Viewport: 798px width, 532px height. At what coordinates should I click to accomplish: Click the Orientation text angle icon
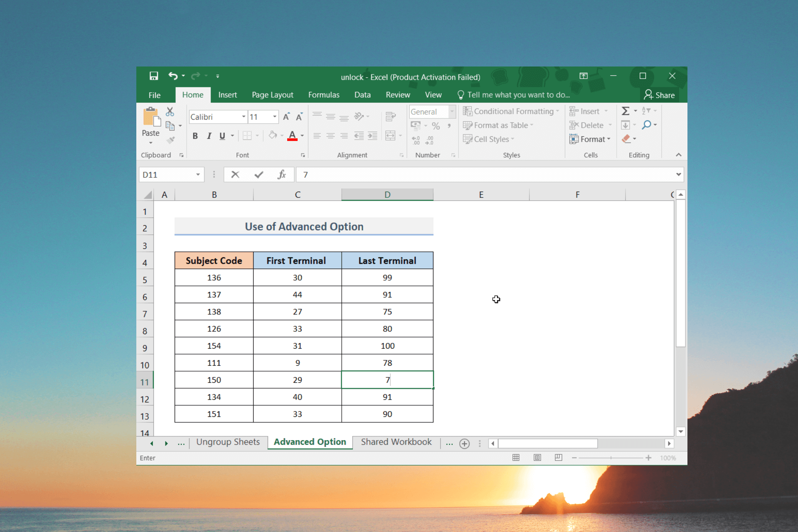click(x=359, y=116)
